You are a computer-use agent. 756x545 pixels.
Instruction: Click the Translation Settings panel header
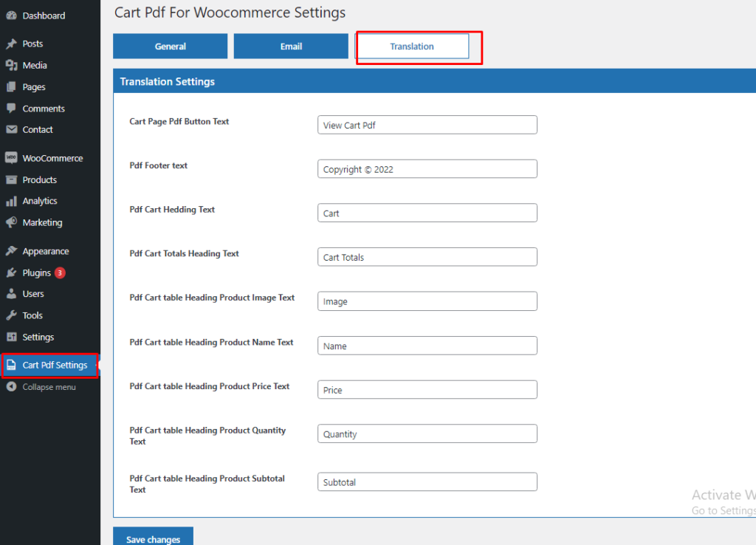coord(434,81)
